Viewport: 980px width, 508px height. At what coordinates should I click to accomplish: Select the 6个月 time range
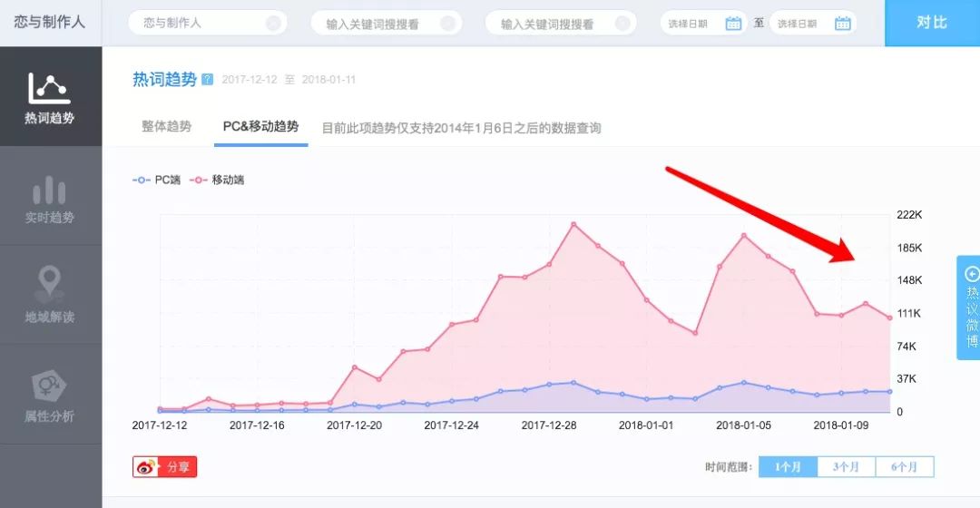[x=905, y=467]
